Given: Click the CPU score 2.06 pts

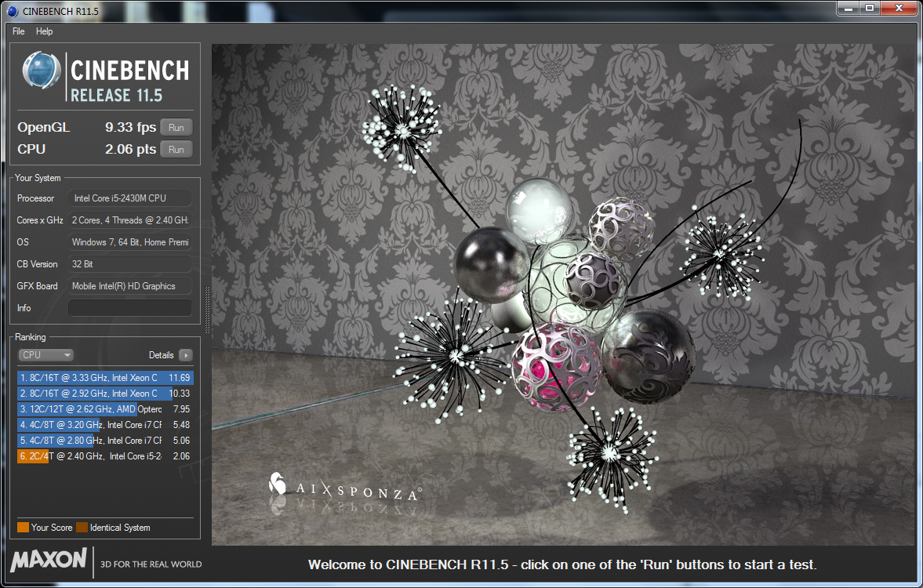Looking at the screenshot, I should tap(130, 150).
